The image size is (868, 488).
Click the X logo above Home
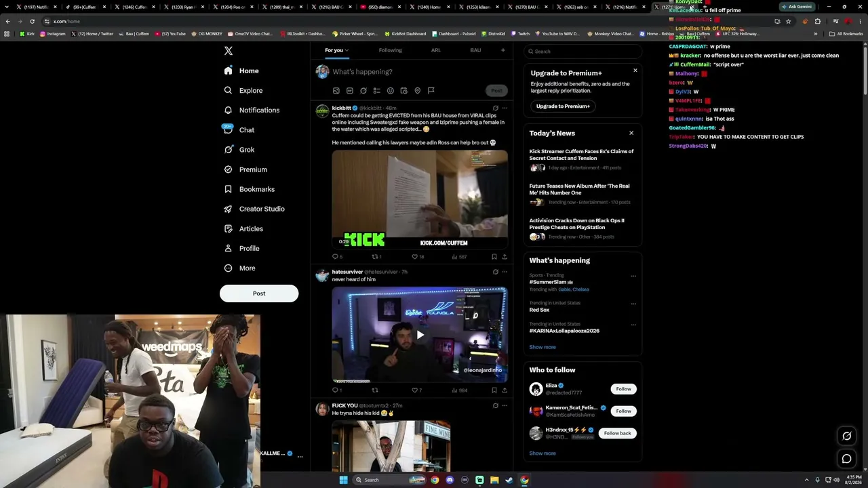pos(229,51)
